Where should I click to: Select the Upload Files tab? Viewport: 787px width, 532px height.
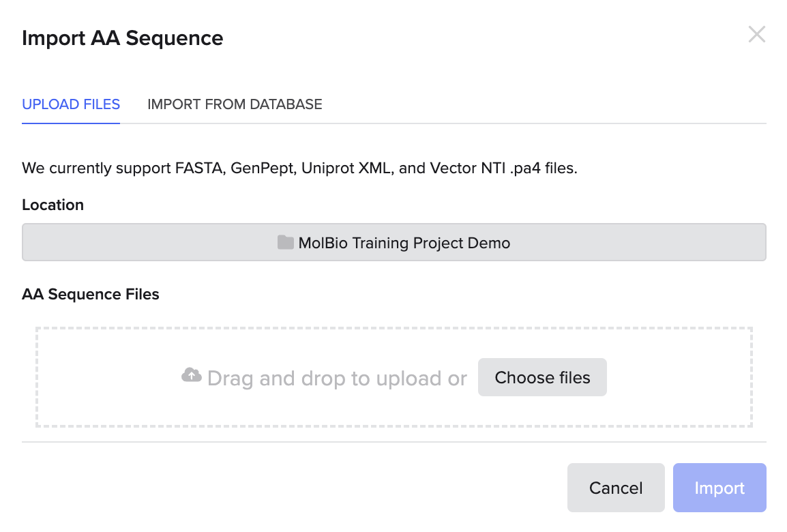click(71, 104)
